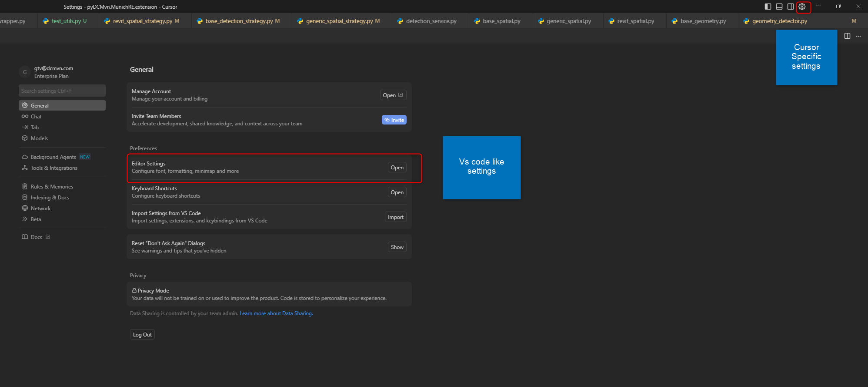Toggle secondary sidebar layout icon
The image size is (868, 387).
(x=791, y=7)
